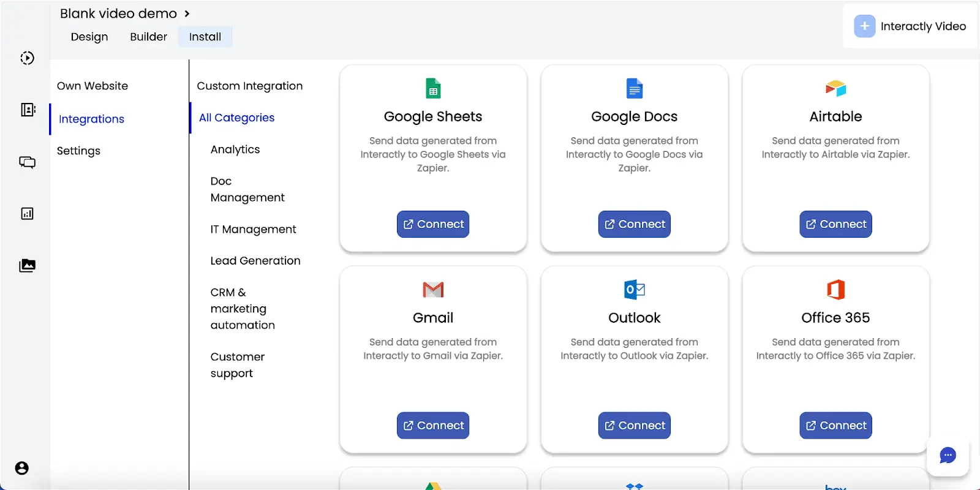Viewport: 980px width, 490px height.
Task: Select the All Categories filter
Action: pyautogui.click(x=236, y=118)
